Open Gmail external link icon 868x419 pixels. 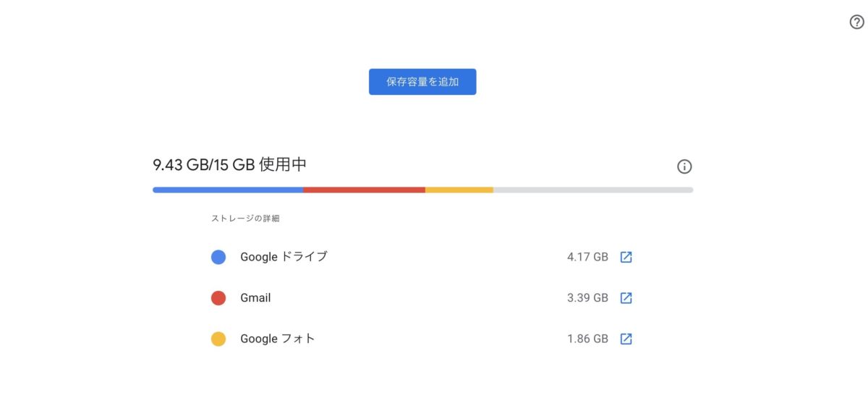626,298
